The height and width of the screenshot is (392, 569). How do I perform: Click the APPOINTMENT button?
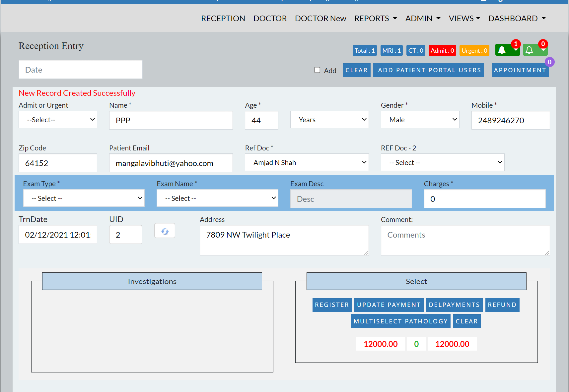[520, 70]
